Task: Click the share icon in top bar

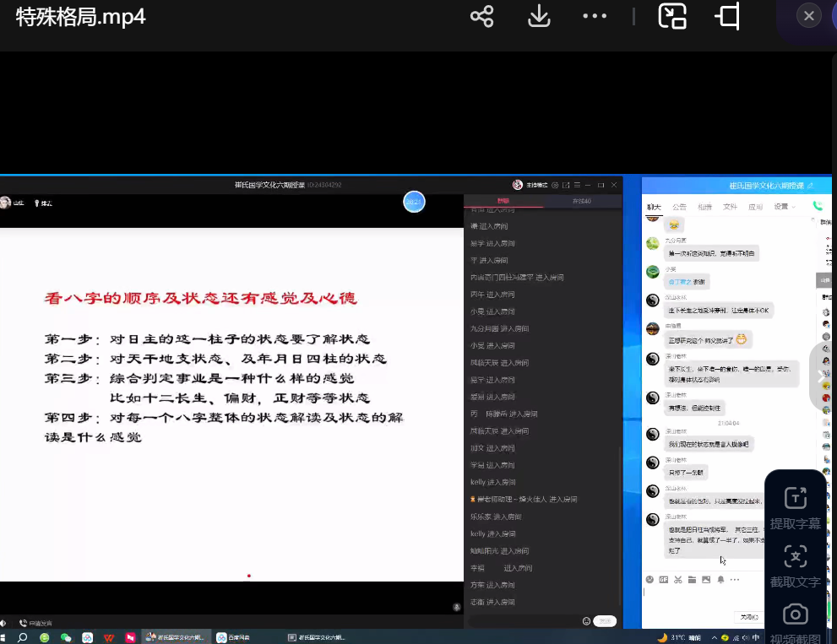Action: [x=481, y=16]
